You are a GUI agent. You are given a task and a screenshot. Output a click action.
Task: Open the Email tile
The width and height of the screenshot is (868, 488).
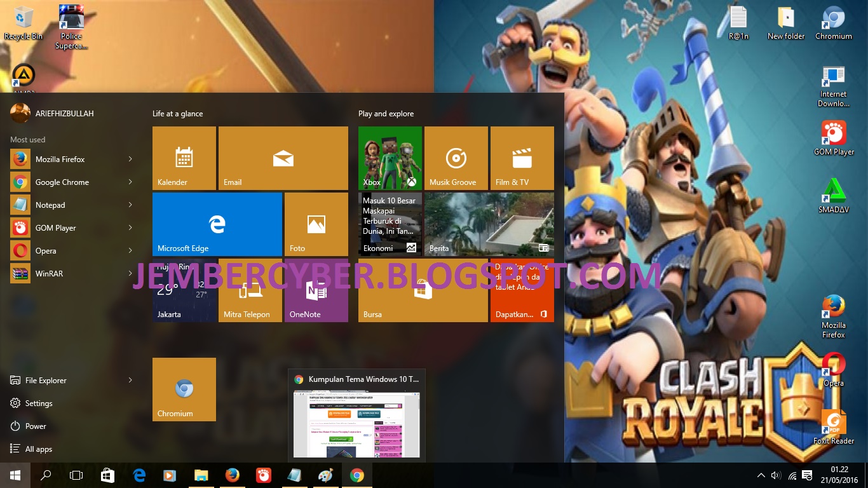pyautogui.click(x=283, y=158)
